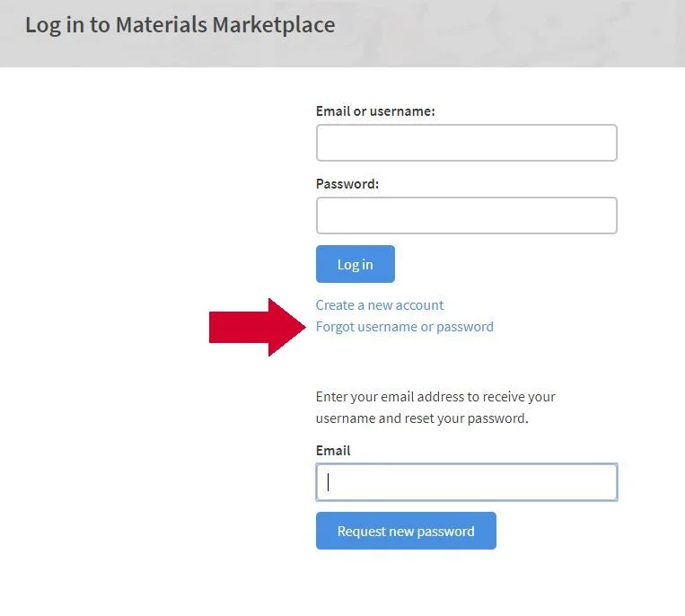The height and width of the screenshot is (616, 685).
Task: Open the Create a new account link
Action: pos(380,305)
